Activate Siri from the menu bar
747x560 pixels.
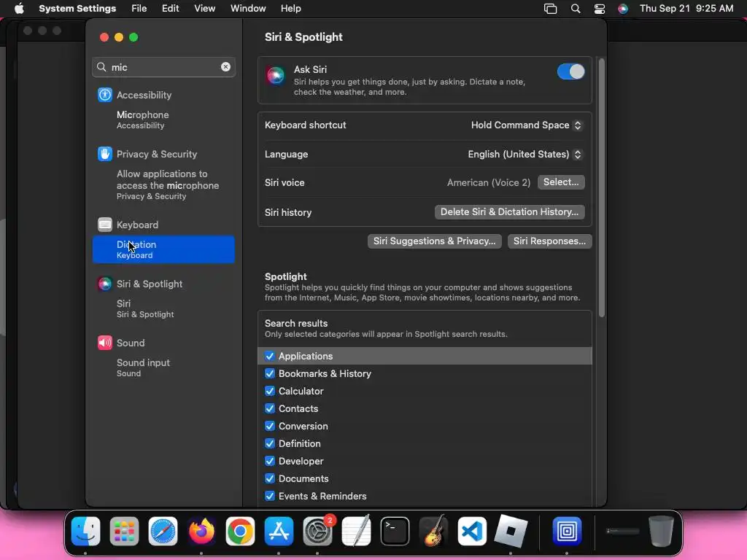623,9
